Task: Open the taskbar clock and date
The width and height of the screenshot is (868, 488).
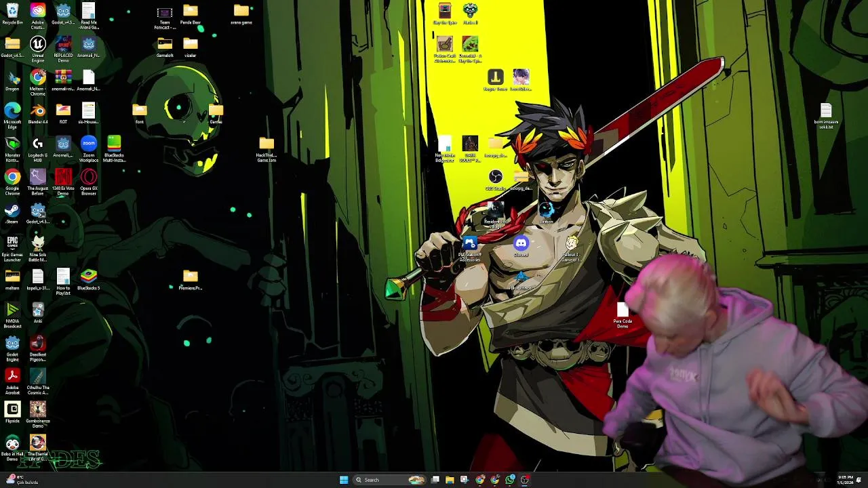Action: point(845,480)
